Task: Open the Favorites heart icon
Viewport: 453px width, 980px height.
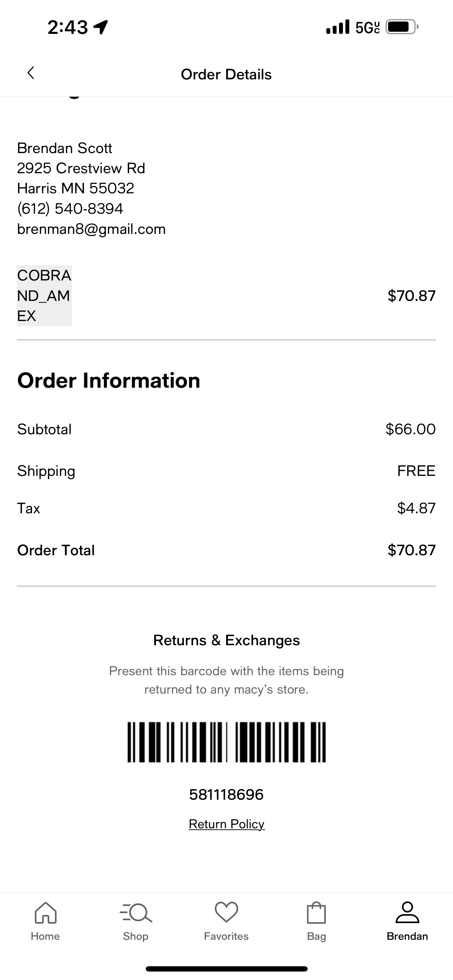Action: pyautogui.click(x=226, y=912)
